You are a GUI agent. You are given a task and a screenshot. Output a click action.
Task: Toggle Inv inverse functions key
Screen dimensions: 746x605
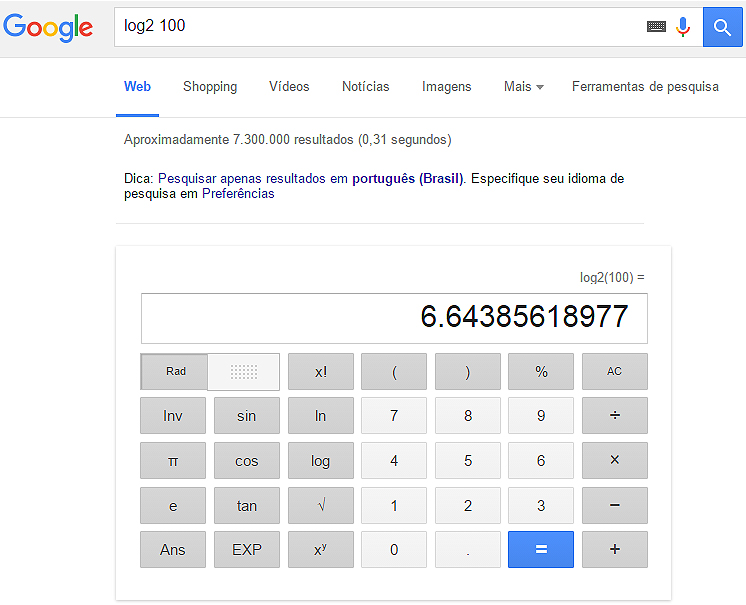pyautogui.click(x=173, y=416)
